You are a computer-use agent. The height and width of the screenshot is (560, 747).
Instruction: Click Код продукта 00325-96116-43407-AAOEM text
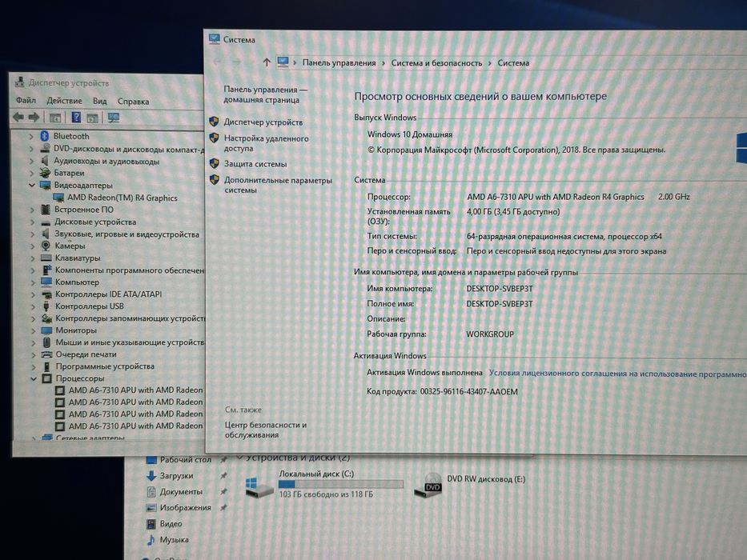click(442, 391)
